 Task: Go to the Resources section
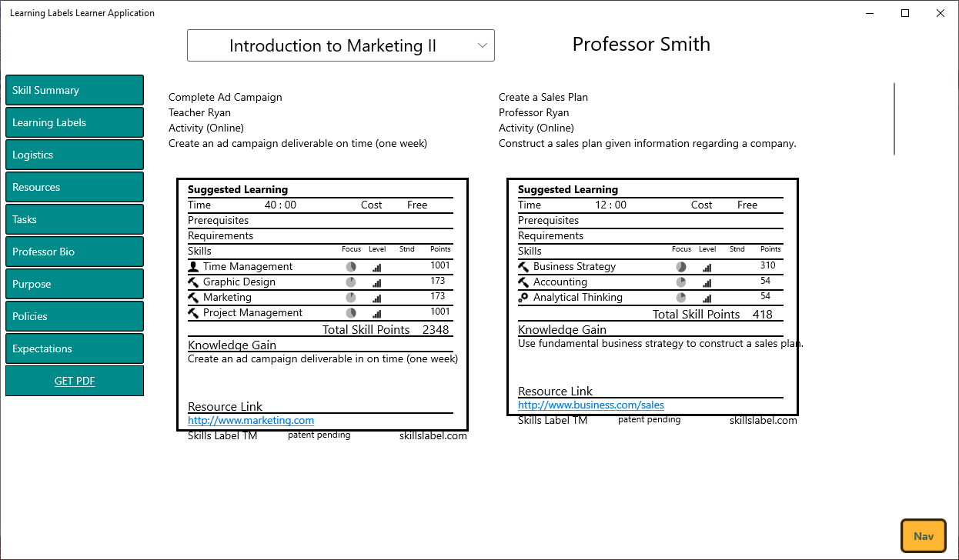(x=75, y=187)
